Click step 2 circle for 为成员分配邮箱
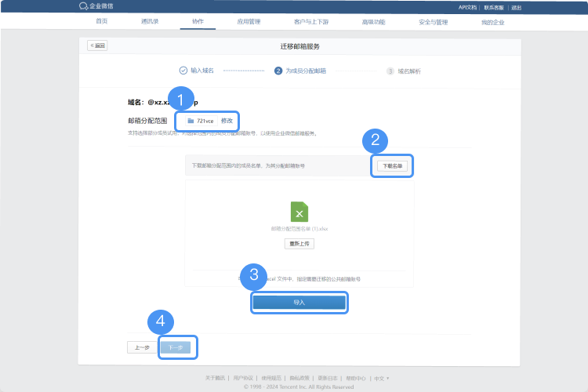This screenshot has width=588, height=392. pos(278,71)
